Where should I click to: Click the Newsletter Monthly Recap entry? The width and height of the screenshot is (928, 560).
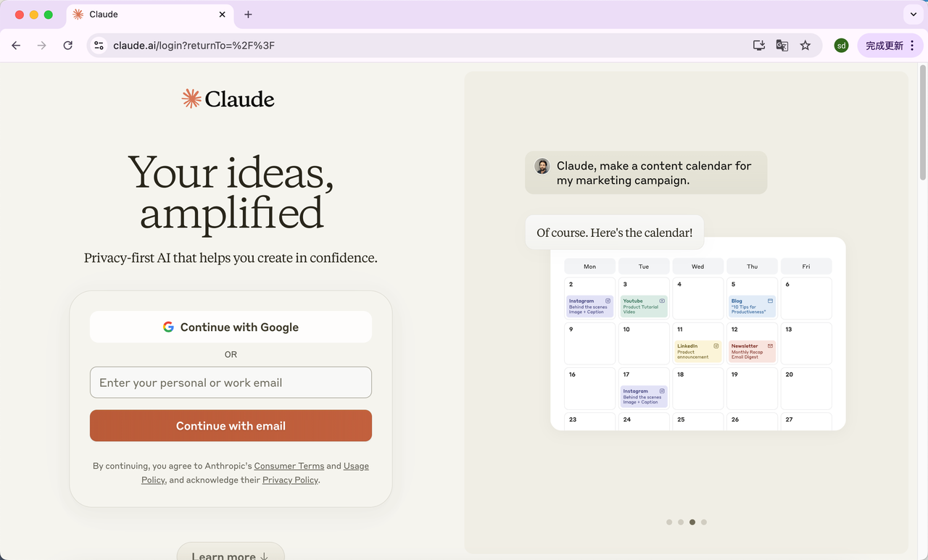click(753, 351)
